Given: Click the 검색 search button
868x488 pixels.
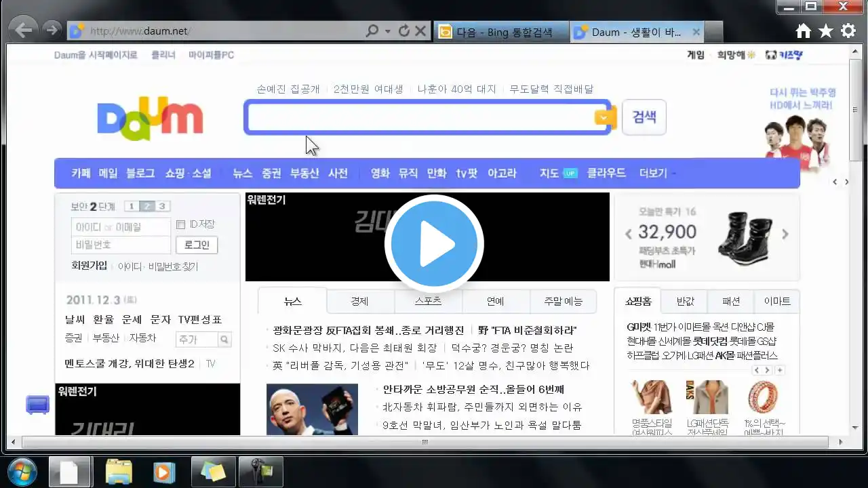Looking at the screenshot, I should click(644, 117).
